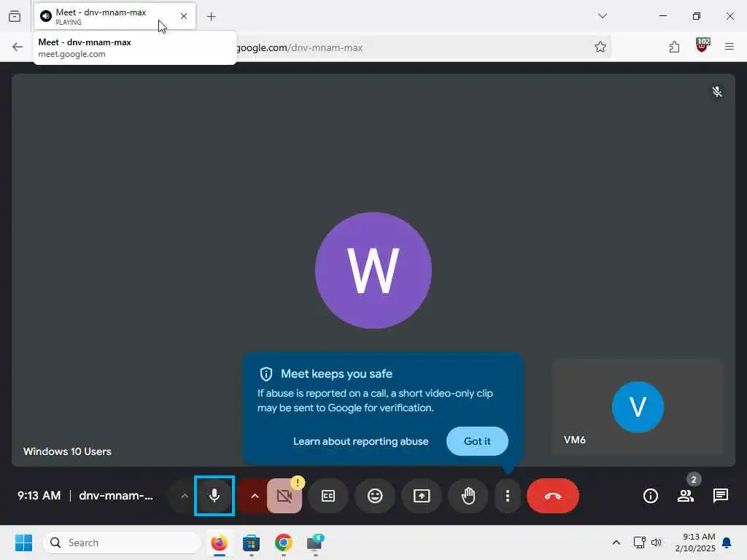Close the Meet browser tab
The height and width of the screenshot is (560, 747).
[183, 16]
